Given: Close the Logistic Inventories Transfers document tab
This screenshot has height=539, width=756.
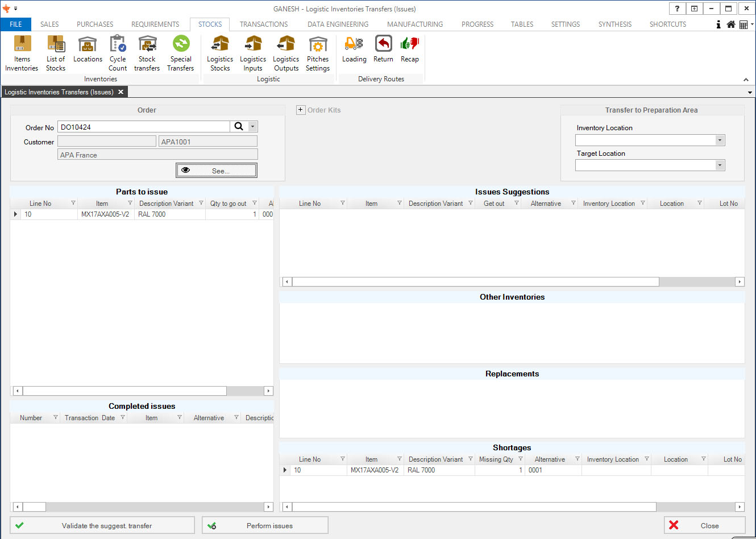Looking at the screenshot, I should coord(121,92).
